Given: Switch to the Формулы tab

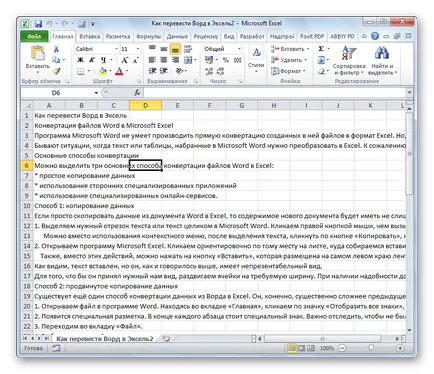Looking at the screenshot, I should (x=148, y=36).
